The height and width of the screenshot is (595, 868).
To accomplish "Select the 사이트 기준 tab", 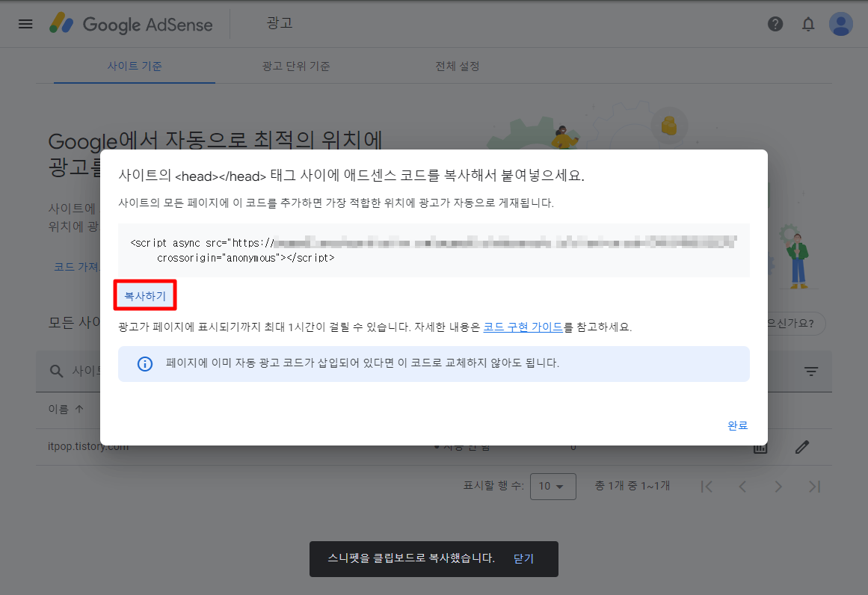I will click(135, 66).
